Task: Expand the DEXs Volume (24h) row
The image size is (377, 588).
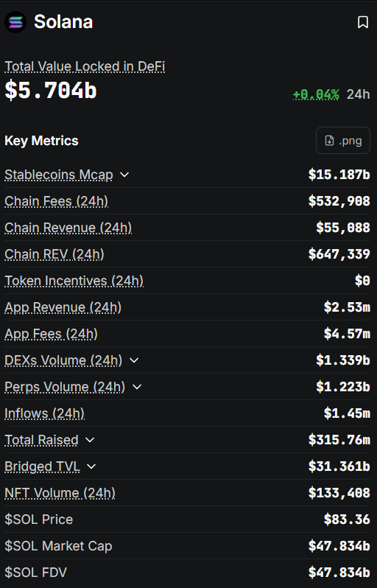Action: click(x=134, y=360)
